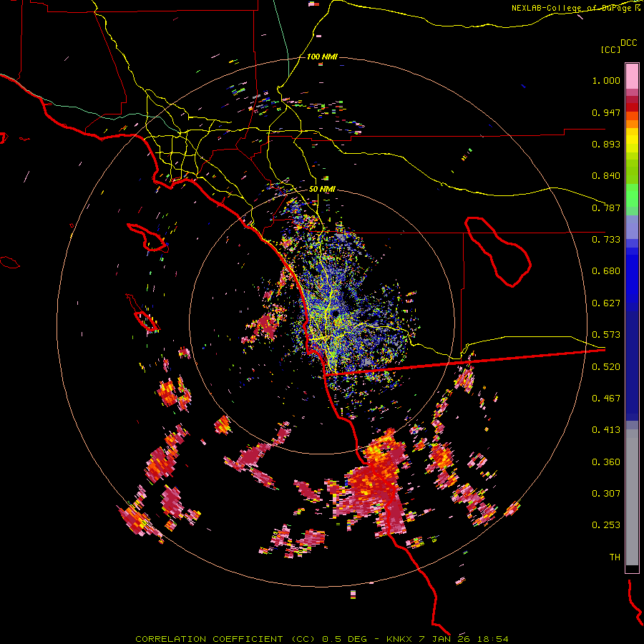The height and width of the screenshot is (644, 644).
Task: Click the DCC legend title
Action: coord(628,43)
